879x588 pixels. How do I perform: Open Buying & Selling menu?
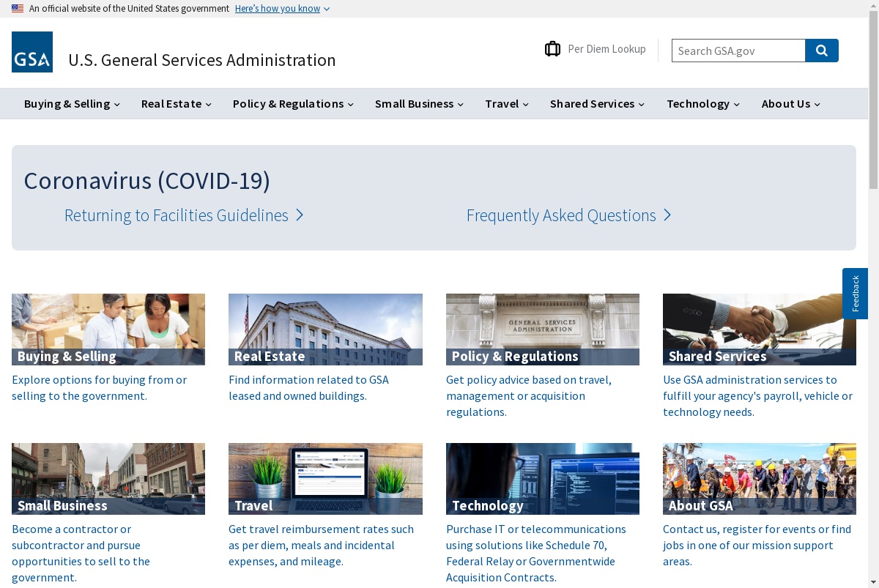coord(72,104)
